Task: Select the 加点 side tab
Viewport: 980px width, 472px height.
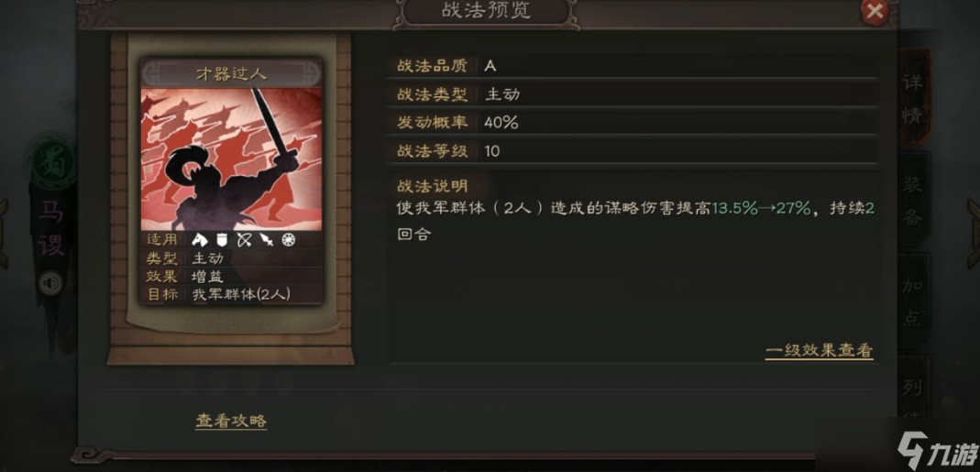Action: click(912, 302)
